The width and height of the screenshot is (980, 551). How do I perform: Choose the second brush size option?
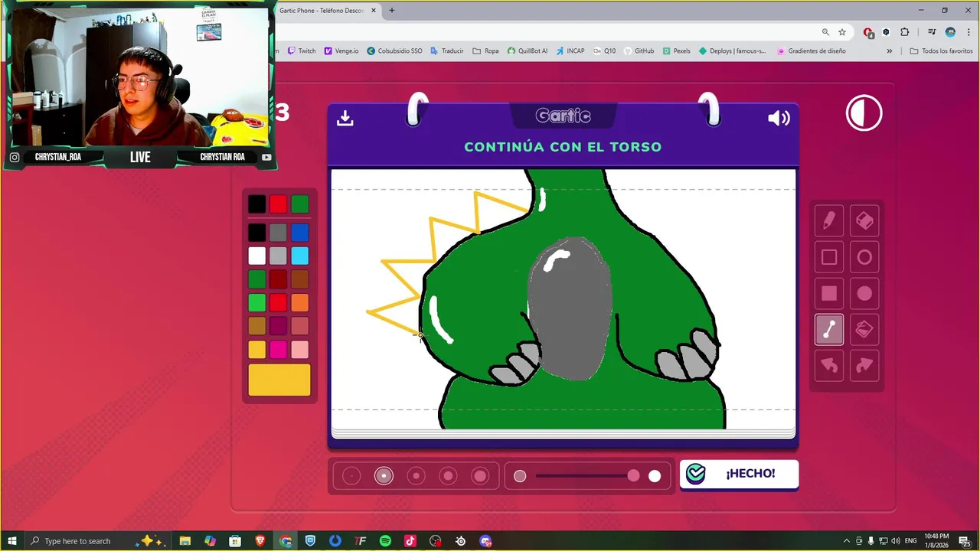[384, 476]
